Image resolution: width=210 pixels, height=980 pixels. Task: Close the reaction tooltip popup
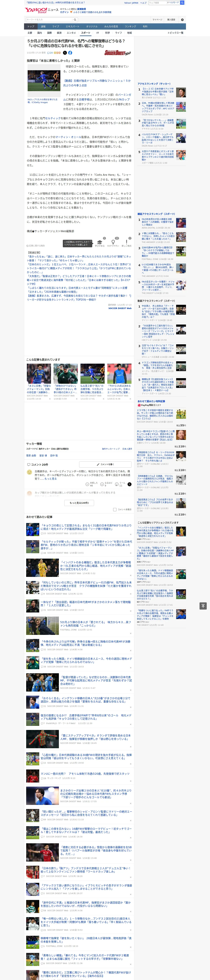point(91,242)
